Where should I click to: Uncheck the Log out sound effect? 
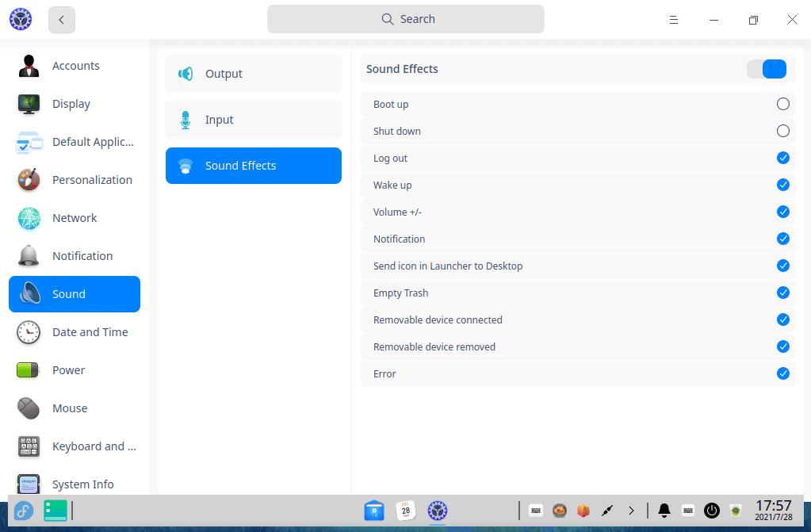(x=782, y=158)
